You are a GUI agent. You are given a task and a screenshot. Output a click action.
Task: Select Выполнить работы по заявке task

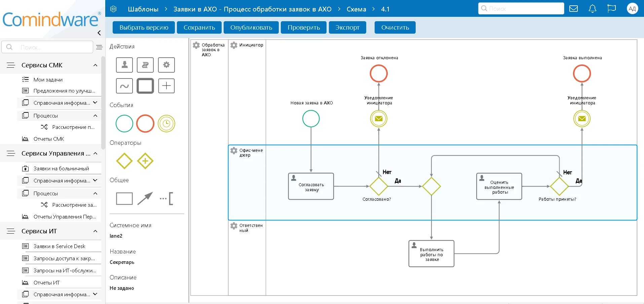(x=431, y=254)
